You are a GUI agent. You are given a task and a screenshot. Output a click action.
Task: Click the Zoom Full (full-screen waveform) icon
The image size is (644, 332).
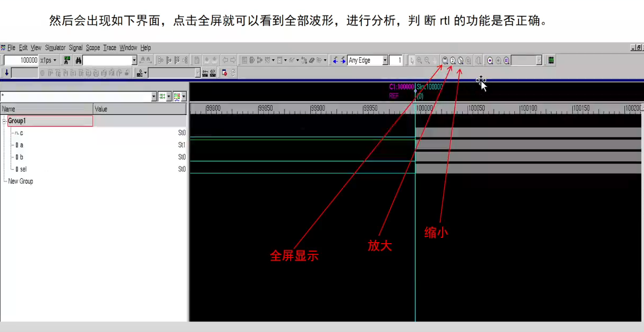pos(445,61)
